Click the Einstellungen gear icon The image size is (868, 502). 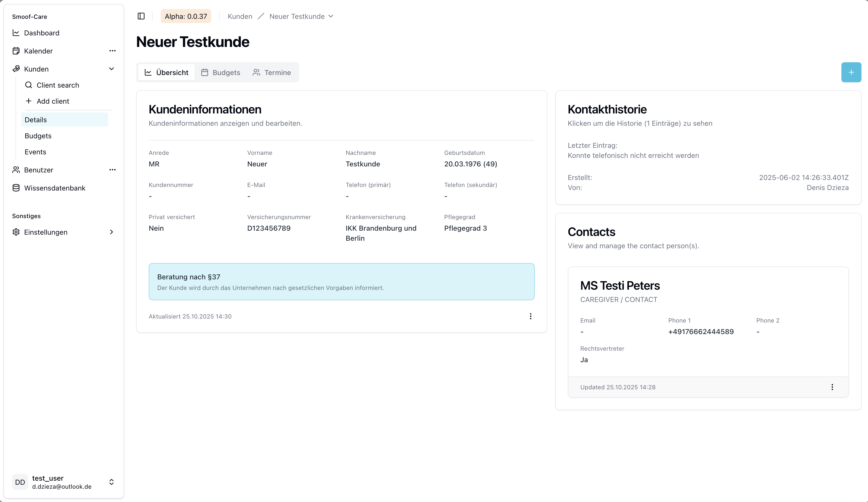pos(16,232)
